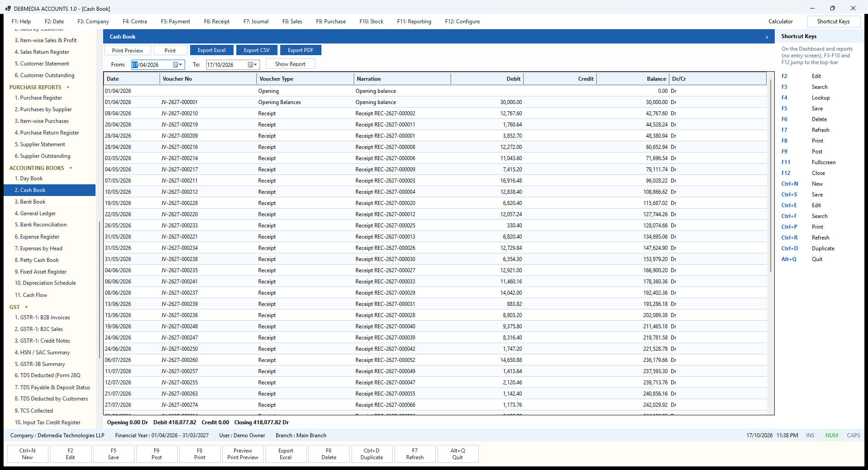Click Closing 418,077.82 Dr summary
This screenshot has width=868, height=470.
(x=261, y=422)
